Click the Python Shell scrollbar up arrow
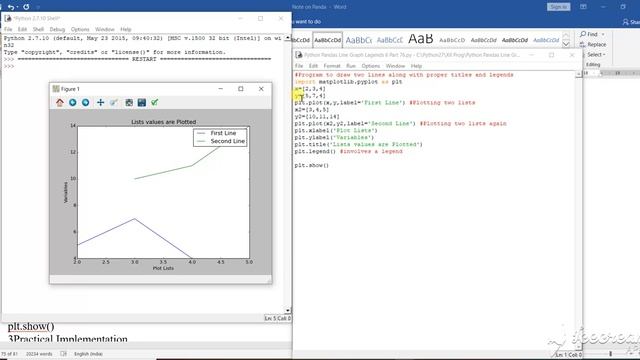This screenshot has height=360, width=640. (x=288, y=38)
